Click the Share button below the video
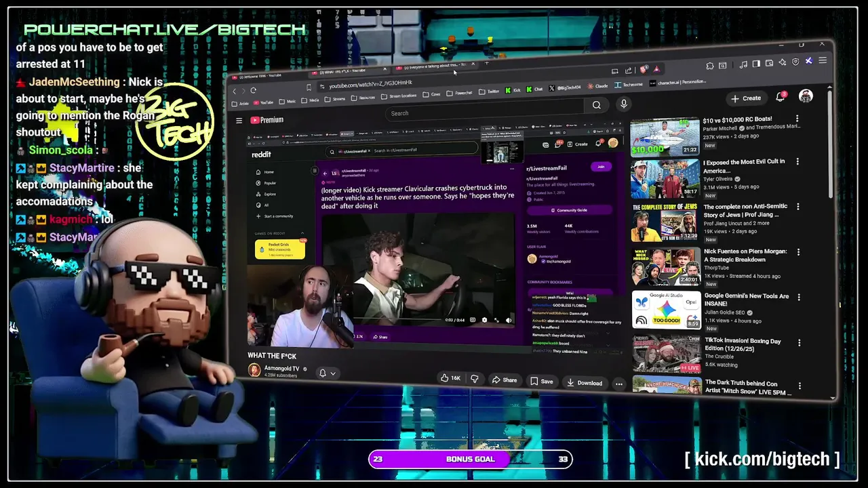The image size is (868, 488). pos(505,380)
